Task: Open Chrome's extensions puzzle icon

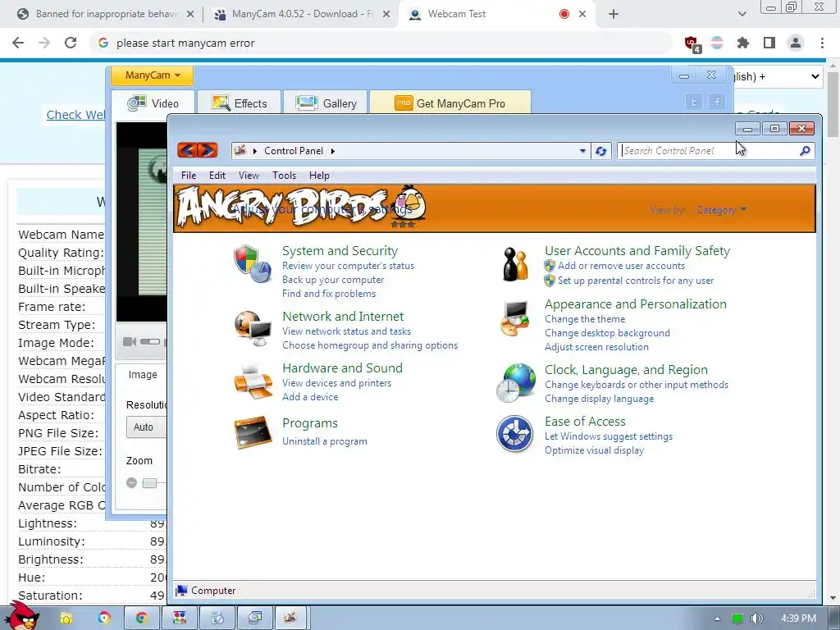Action: [743, 43]
